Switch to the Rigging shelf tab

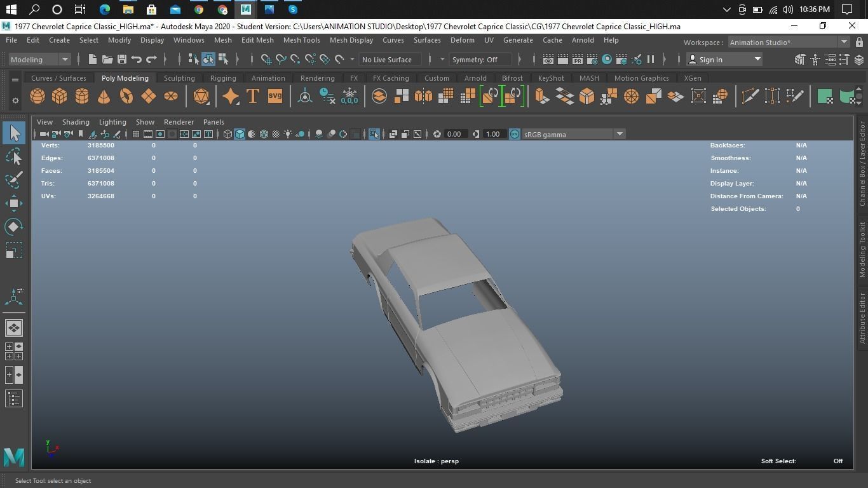[223, 78]
